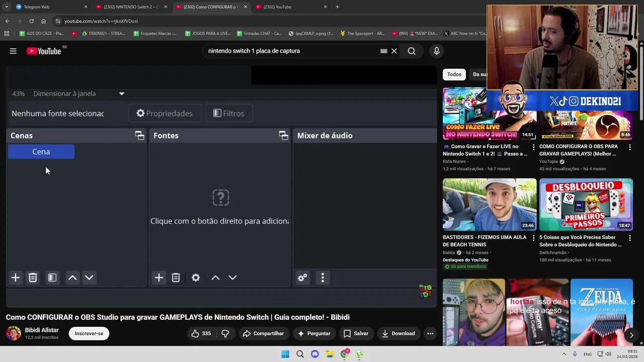Save the video with the Salvar button
Screen dimensions: 644x362
[x=356, y=333]
